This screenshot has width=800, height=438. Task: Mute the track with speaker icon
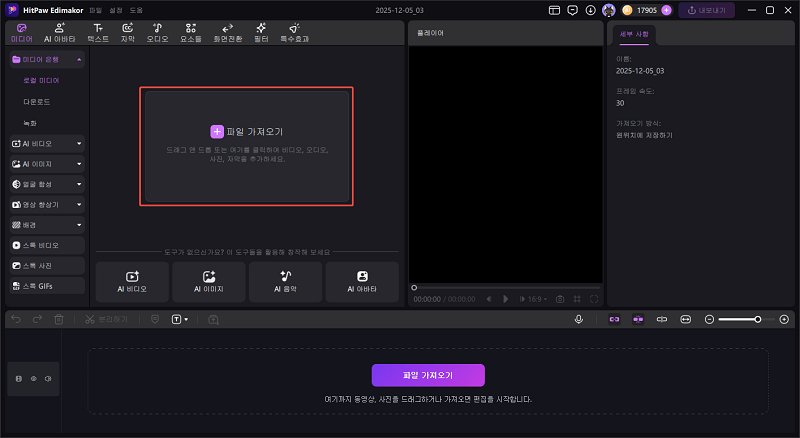48,379
